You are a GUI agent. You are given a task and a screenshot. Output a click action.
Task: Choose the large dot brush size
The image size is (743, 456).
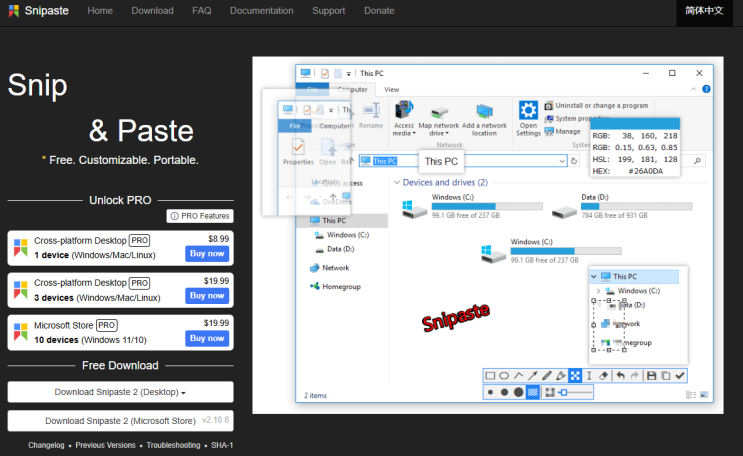[x=518, y=392]
